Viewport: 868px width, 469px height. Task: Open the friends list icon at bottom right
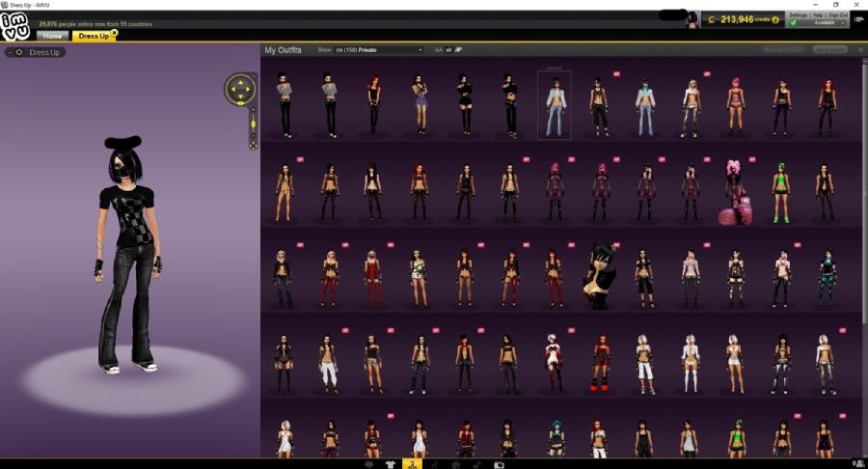pyautogui.click(x=858, y=463)
